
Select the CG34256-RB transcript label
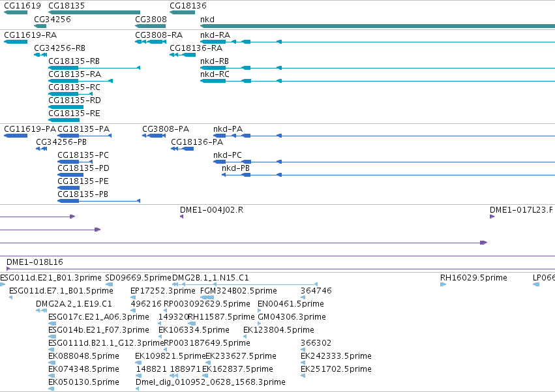click(60, 48)
